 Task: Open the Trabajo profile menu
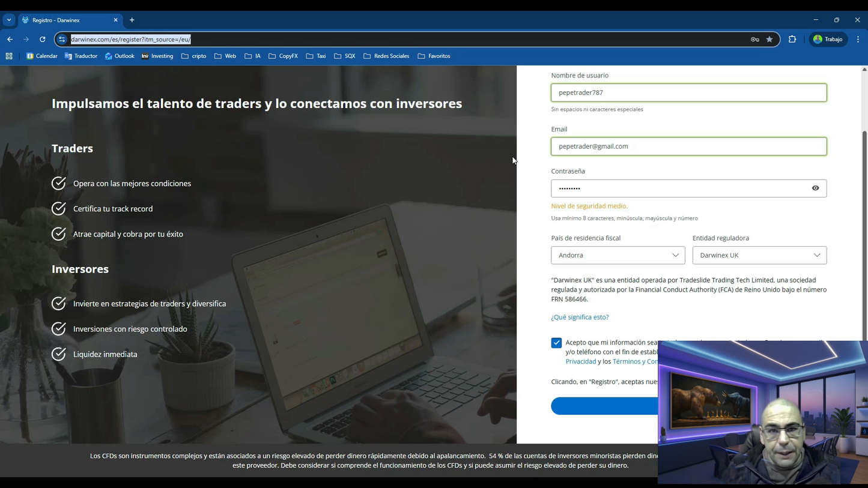[x=828, y=39]
